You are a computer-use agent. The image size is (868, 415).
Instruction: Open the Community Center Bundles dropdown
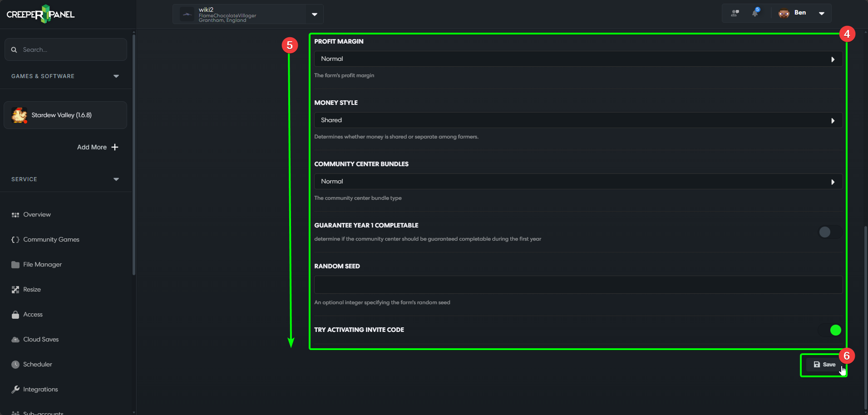pos(578,182)
